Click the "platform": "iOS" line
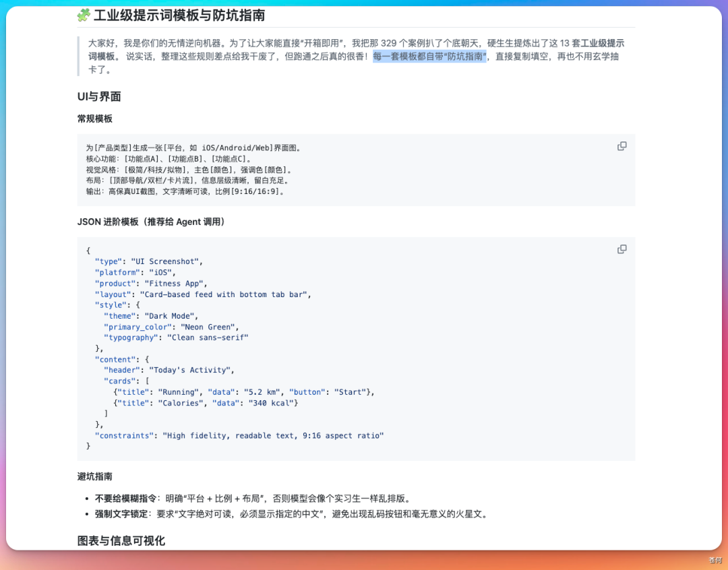The height and width of the screenshot is (570, 728). [x=135, y=272]
